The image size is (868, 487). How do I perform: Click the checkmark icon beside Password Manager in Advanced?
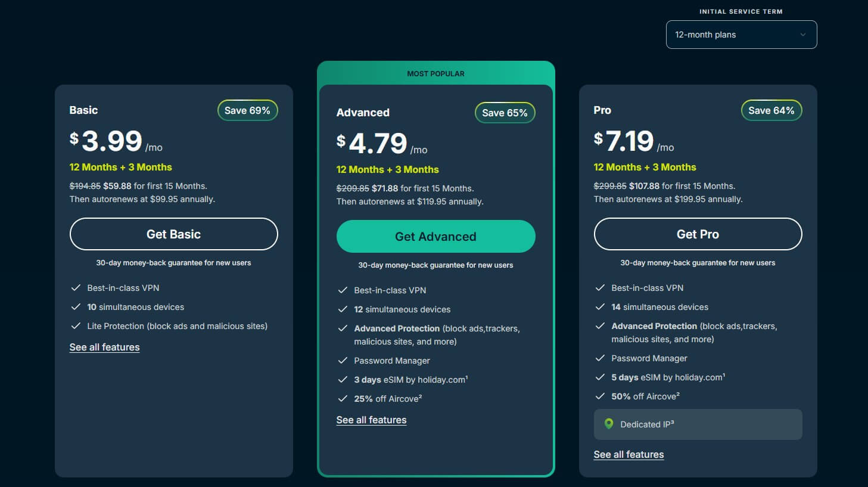click(342, 361)
